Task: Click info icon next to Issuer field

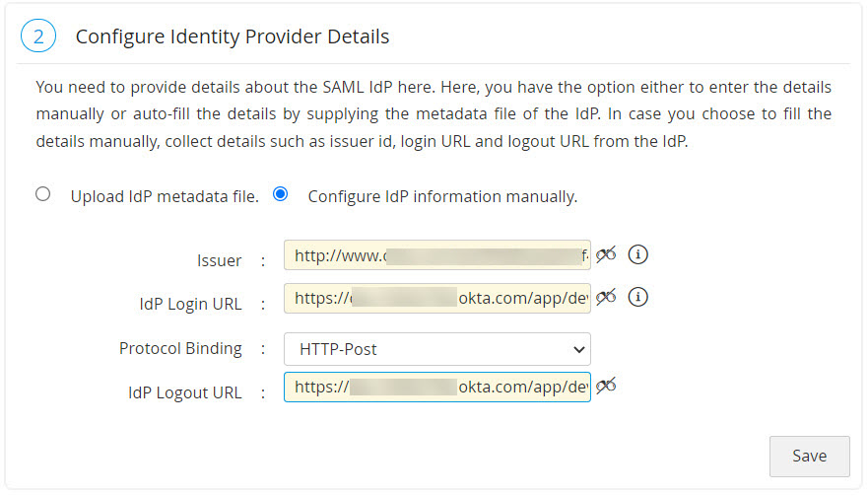Action: point(638,254)
